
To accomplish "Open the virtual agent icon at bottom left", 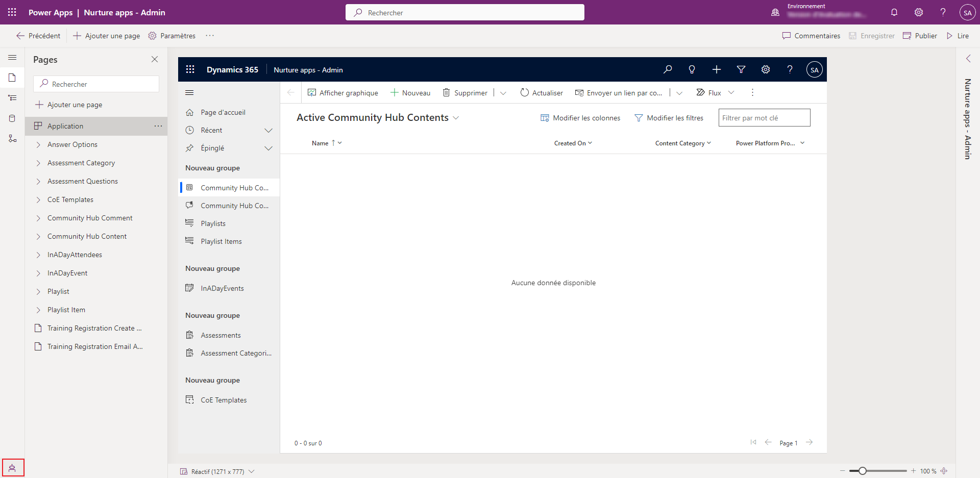I will coord(12,468).
